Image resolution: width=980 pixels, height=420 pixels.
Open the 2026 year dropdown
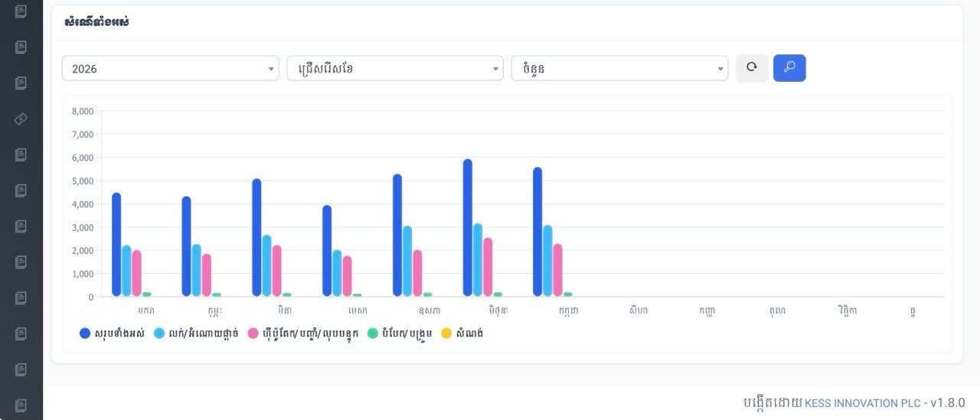tap(170, 68)
